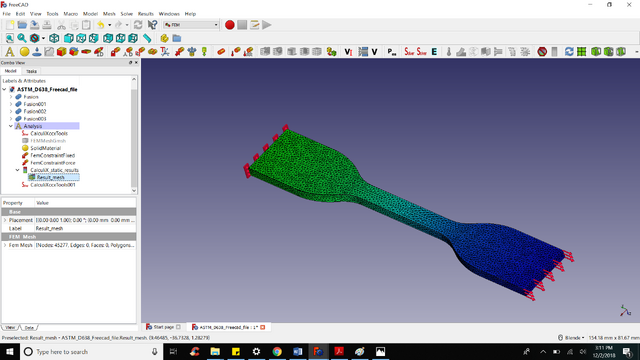Click the Analysis container toolbar icon
The image size is (640, 360).
(10, 51)
